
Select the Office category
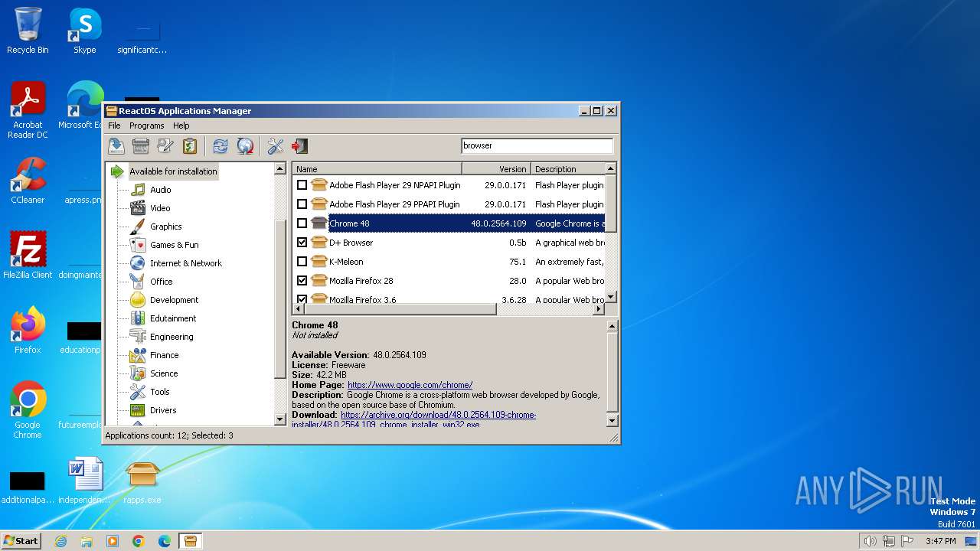(161, 282)
